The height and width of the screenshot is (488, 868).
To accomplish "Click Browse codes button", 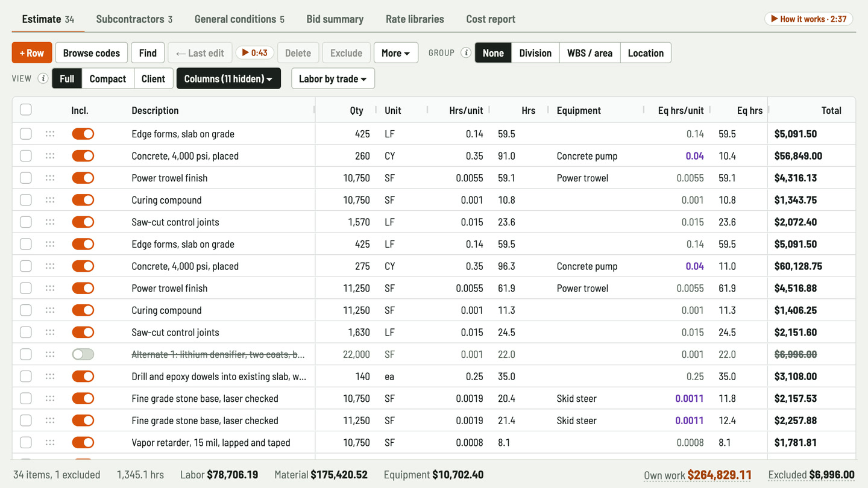I will tap(92, 53).
